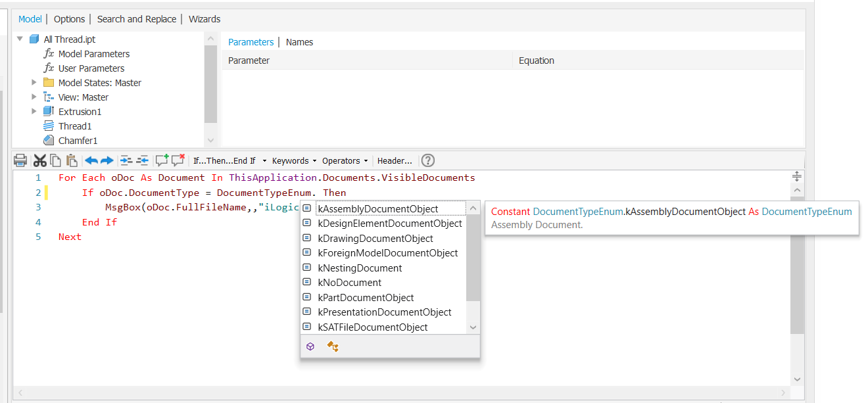Print the iLogic rule

pyautogui.click(x=20, y=160)
